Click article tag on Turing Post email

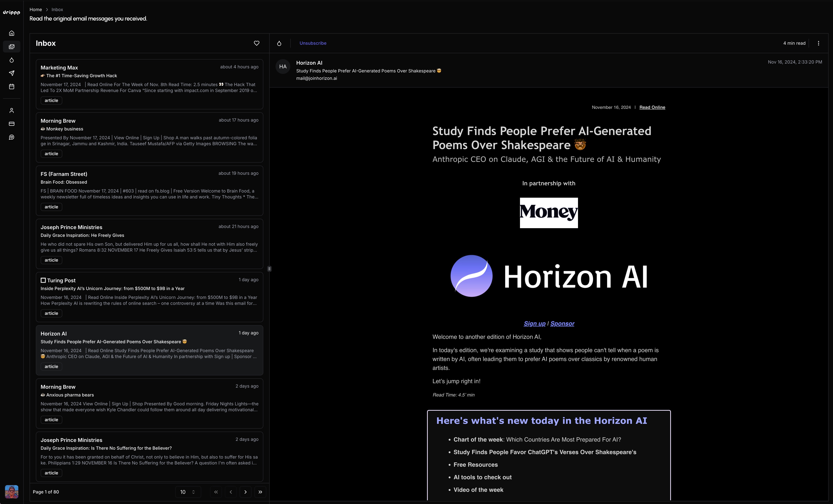coord(51,313)
